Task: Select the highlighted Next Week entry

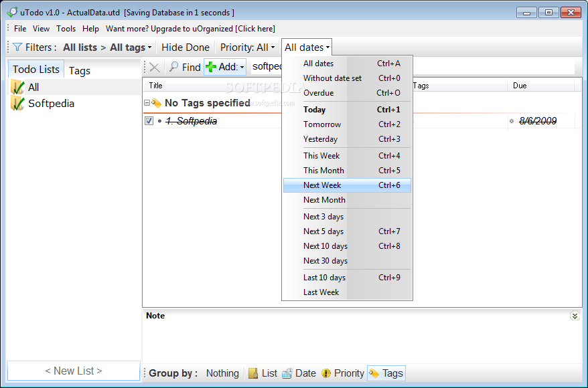Action: pos(348,185)
